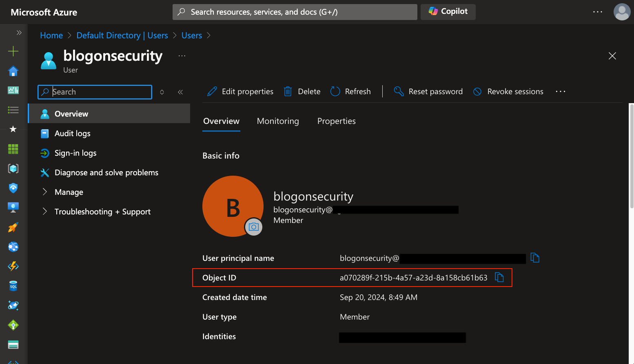Open the ellipsis beside blogonsecurity title
This screenshot has width=634, height=364.
coord(182,56)
